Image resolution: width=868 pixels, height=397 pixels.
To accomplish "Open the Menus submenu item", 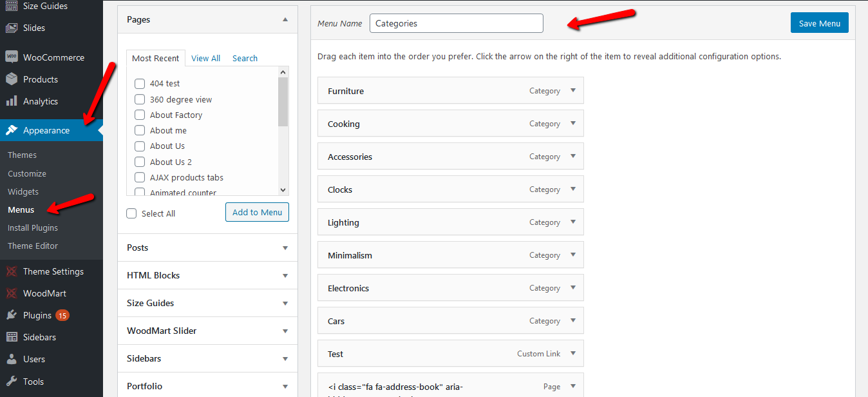I will 21,209.
